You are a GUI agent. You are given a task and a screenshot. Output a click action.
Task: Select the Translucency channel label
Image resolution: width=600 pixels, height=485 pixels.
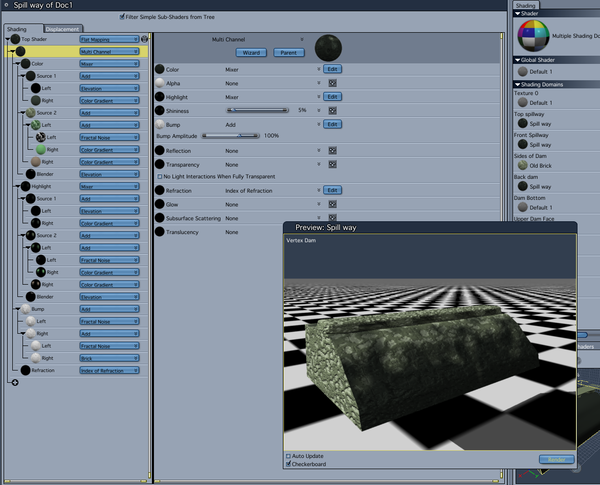pos(182,232)
